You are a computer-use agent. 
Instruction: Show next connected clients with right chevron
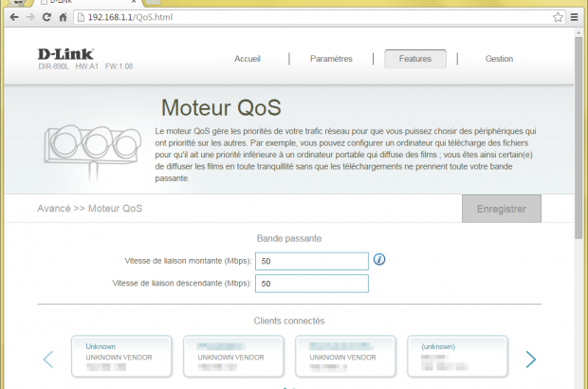[530, 359]
